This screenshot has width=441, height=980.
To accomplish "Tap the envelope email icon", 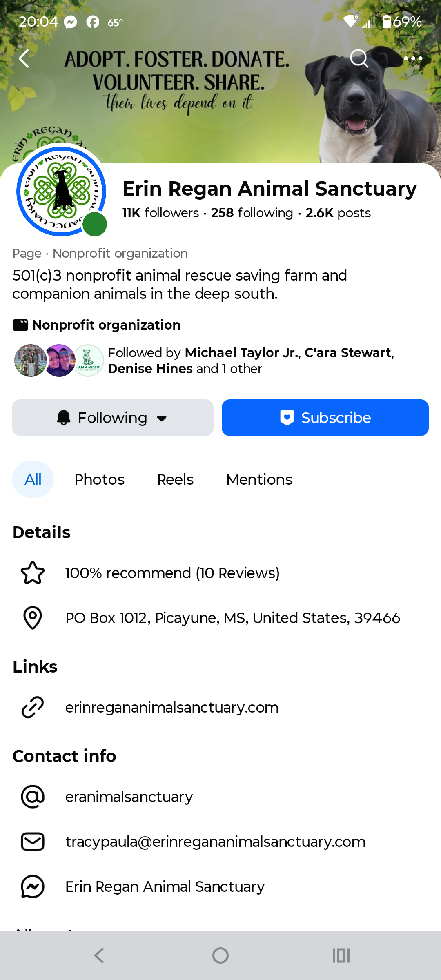I will [33, 842].
